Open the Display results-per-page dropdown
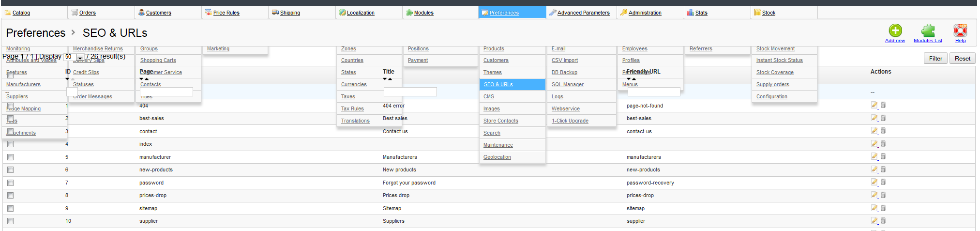Screen dimensions: 980x231 pos(80,57)
